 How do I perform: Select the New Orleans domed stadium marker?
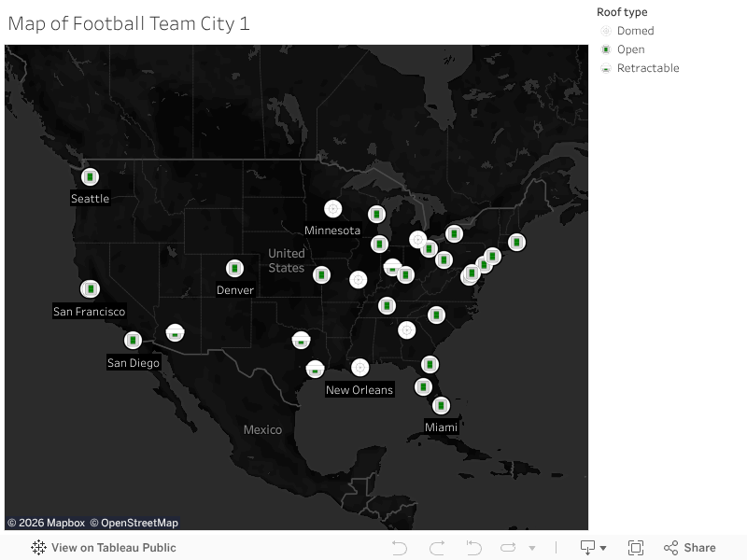359,368
